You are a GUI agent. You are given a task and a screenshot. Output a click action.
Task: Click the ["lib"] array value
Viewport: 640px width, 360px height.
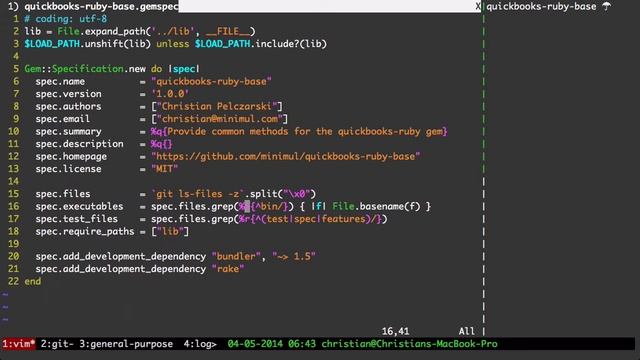[x=170, y=231]
